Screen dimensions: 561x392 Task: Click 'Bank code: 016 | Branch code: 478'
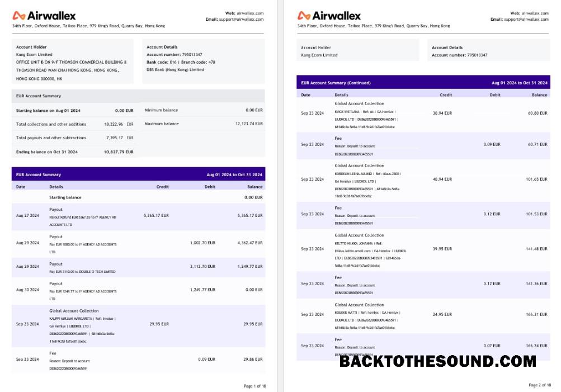click(181, 62)
